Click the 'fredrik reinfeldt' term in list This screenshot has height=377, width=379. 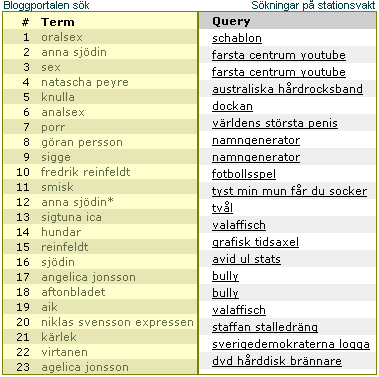coord(85,172)
